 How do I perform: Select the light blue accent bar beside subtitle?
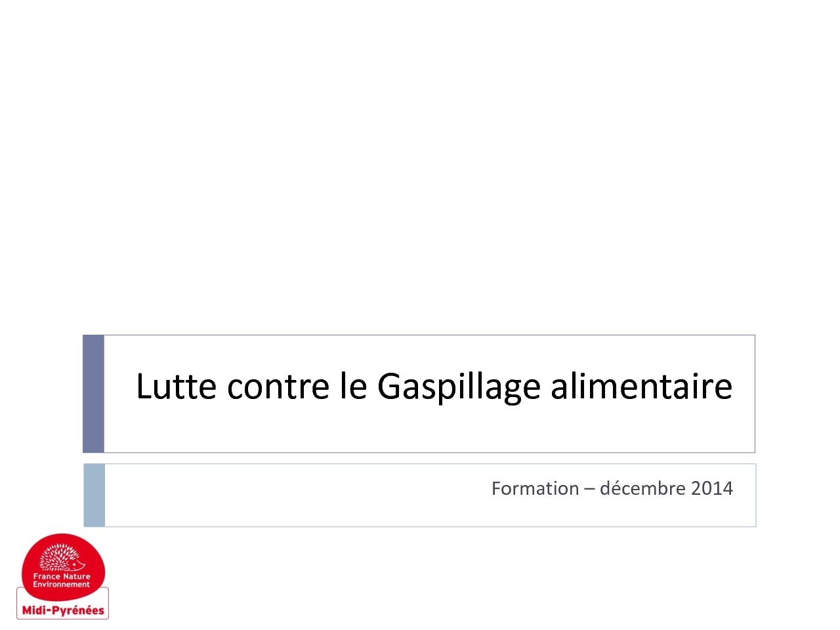tap(94, 495)
